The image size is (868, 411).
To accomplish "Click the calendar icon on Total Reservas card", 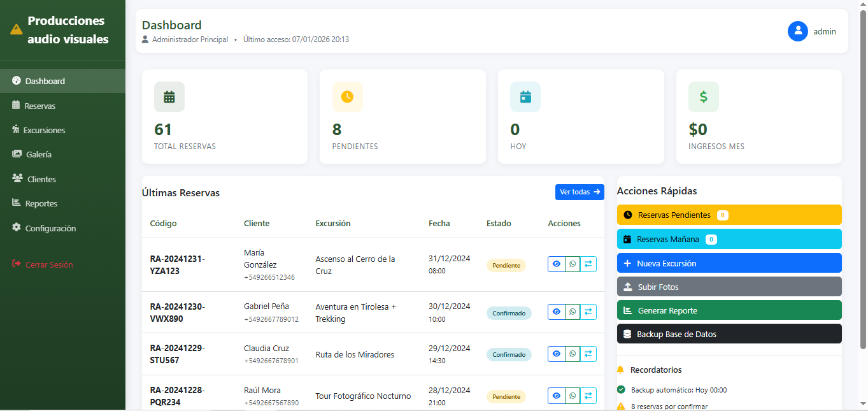I will pos(169,97).
